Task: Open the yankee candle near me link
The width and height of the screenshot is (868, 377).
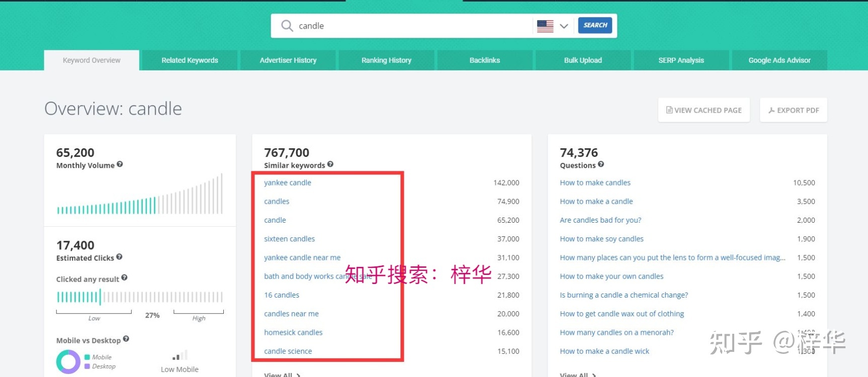Action: [302, 257]
